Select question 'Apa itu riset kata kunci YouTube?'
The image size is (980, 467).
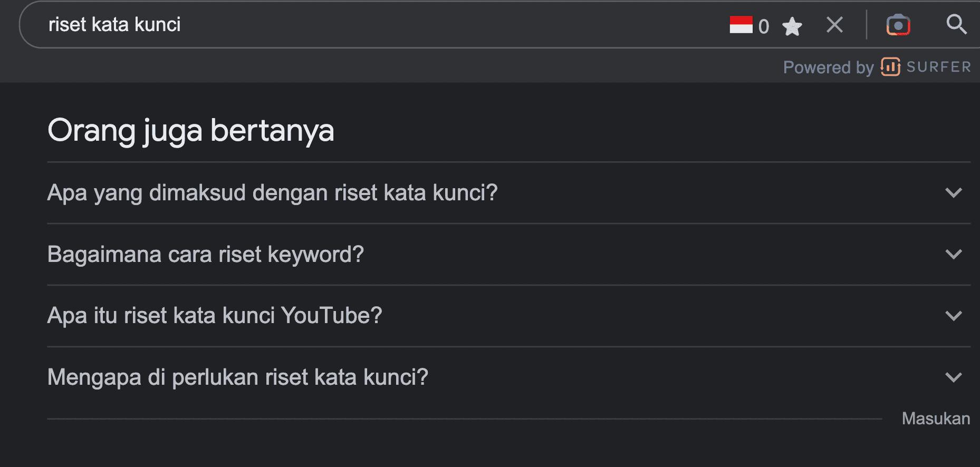(215, 316)
